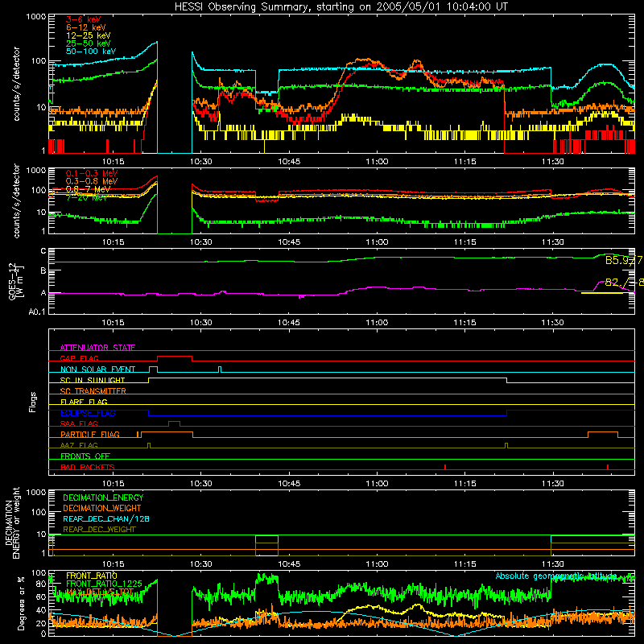The height and width of the screenshot is (644, 644).
Task: Select the 3-6 keV legend label
Action: click(x=84, y=19)
